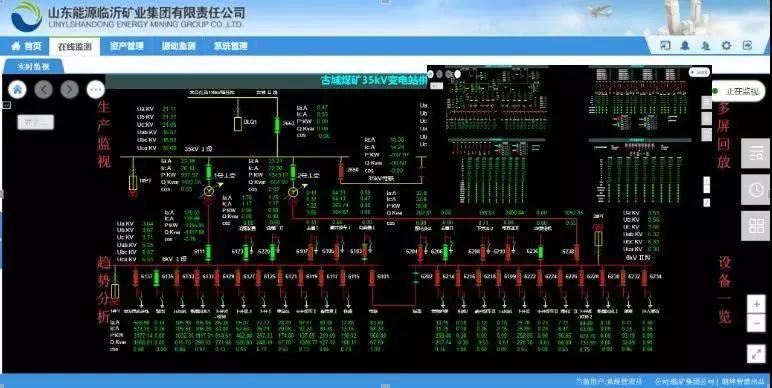Screen dimensions: 772x388
Task: Expand the three-dots more options circle
Action: [x=96, y=89]
